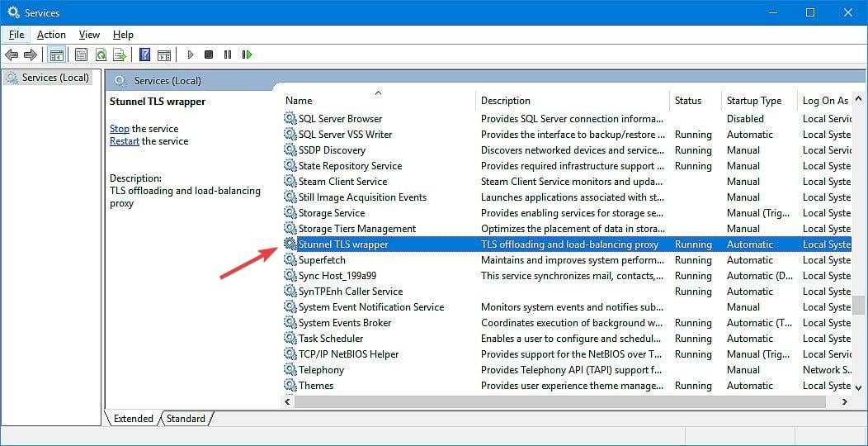
Task: Click gear icon of Storage Service row
Action: point(290,213)
